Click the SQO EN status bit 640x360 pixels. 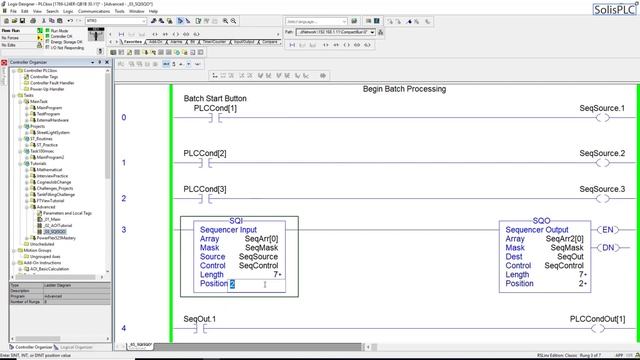pos(608,230)
